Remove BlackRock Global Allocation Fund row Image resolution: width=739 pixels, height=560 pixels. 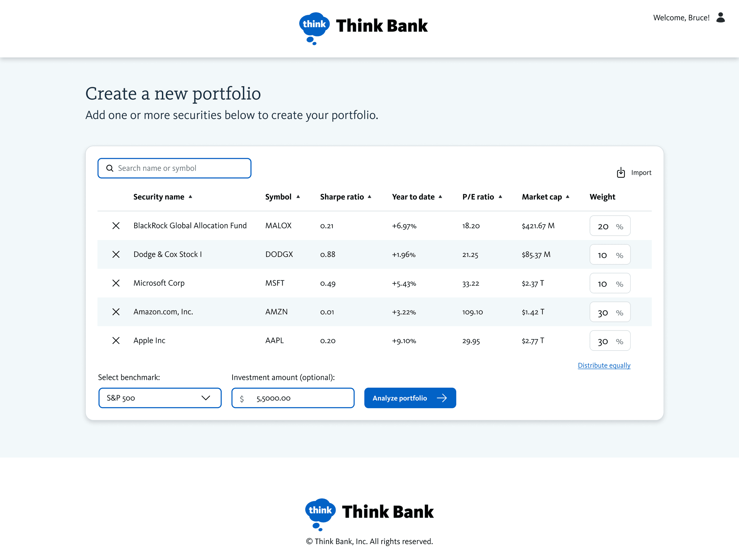(x=116, y=226)
